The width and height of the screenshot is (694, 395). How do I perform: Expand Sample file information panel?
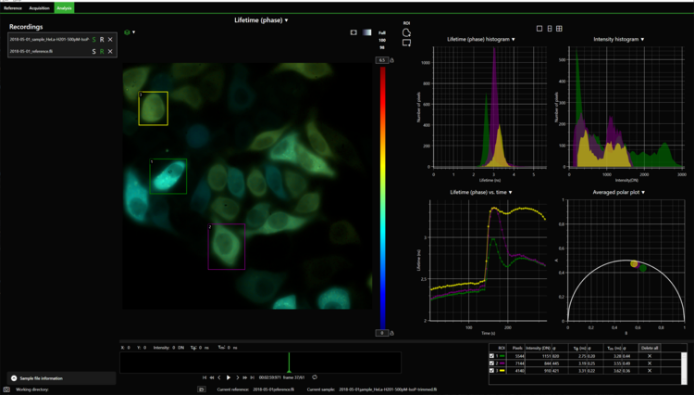pos(61,378)
